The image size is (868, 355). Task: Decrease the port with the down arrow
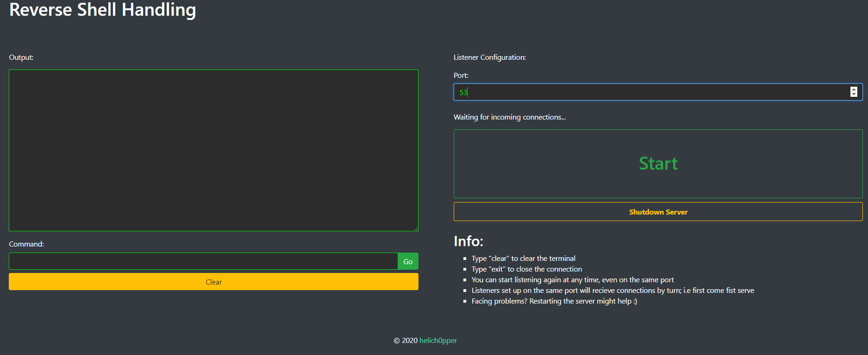tap(854, 95)
